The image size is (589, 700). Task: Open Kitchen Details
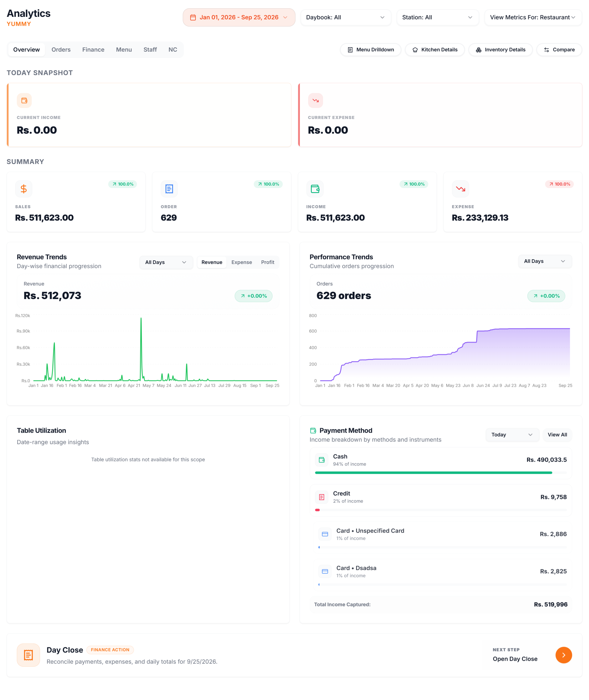click(x=434, y=50)
